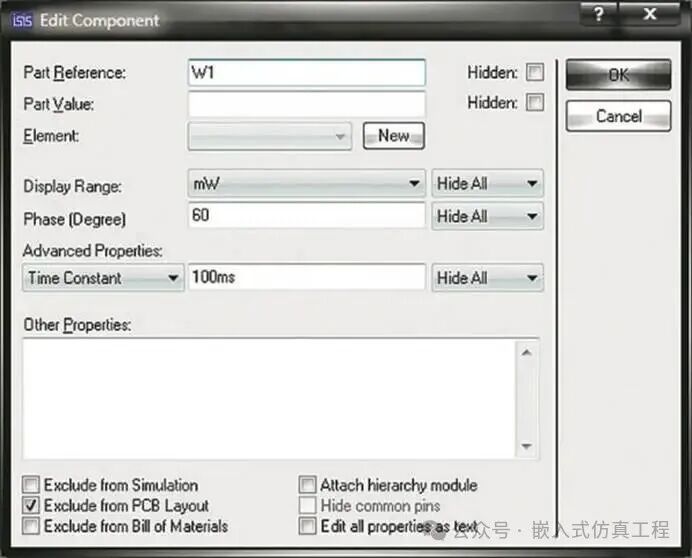Click the Other Properties label
Screen dimensions: 692x558
(x=77, y=325)
